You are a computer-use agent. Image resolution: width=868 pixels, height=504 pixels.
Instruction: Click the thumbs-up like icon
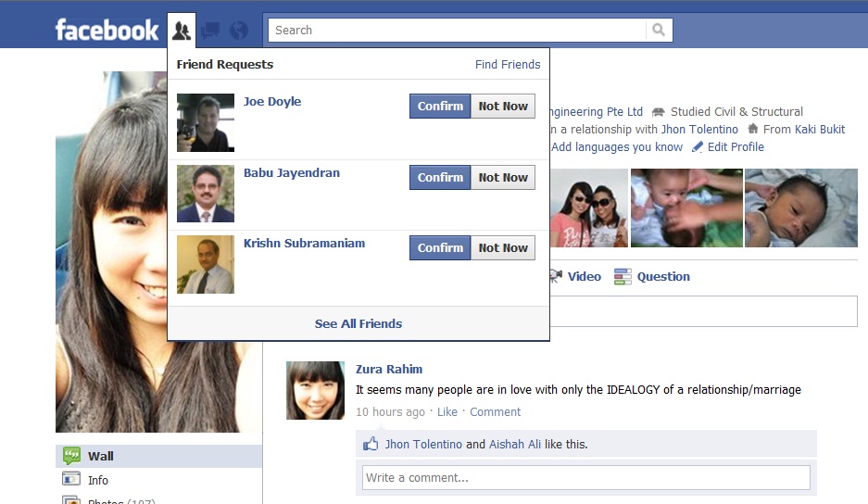pyautogui.click(x=371, y=444)
